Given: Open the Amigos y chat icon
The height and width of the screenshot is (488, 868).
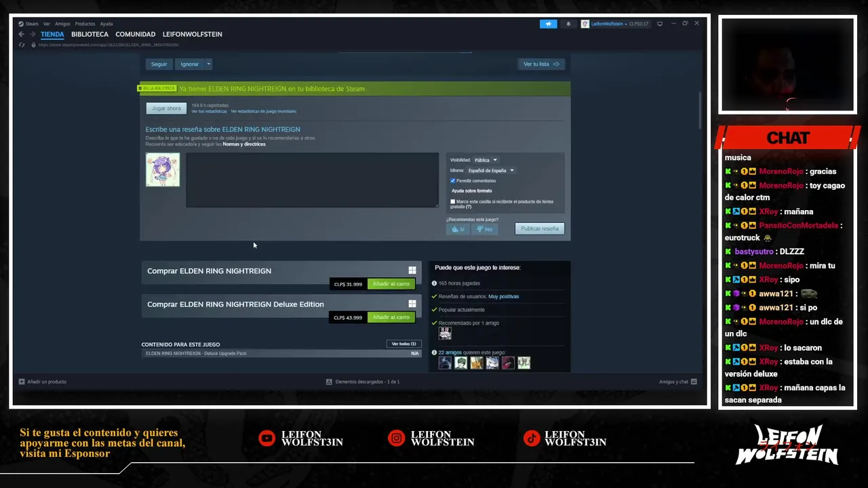Looking at the screenshot, I should point(694,382).
